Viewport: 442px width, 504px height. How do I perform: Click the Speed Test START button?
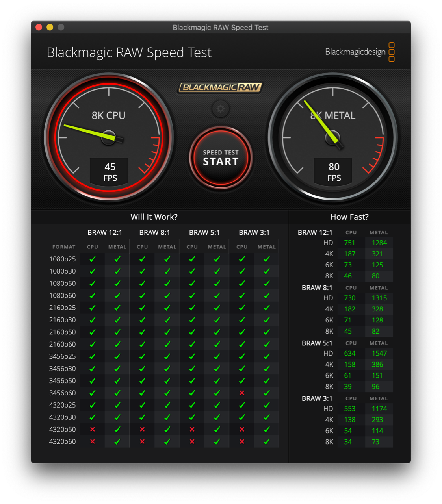[x=221, y=157]
